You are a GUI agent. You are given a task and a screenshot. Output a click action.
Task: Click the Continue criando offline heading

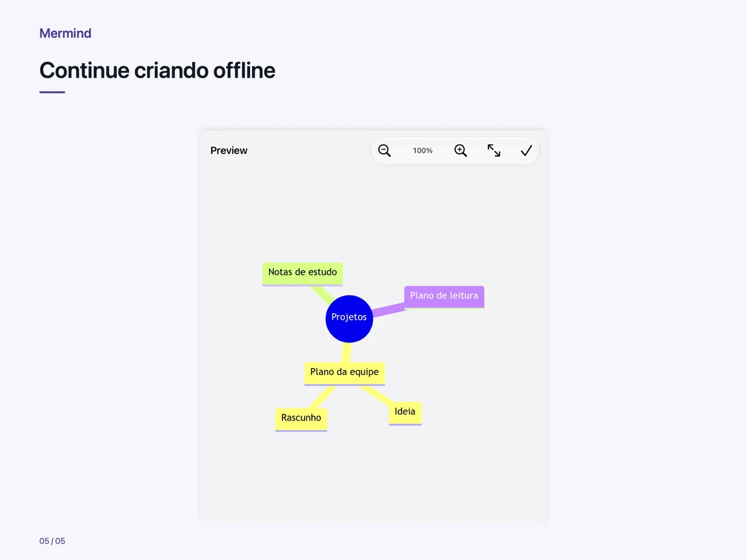click(157, 71)
